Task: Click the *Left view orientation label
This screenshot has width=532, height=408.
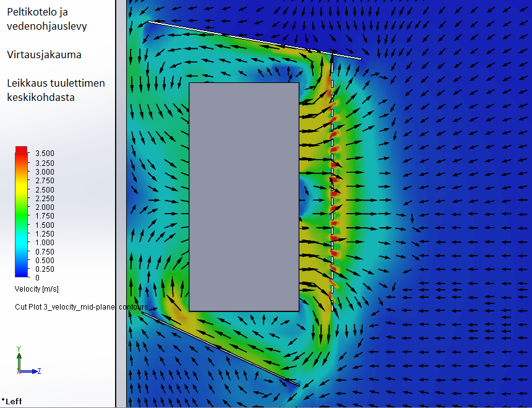Action: pyautogui.click(x=12, y=401)
